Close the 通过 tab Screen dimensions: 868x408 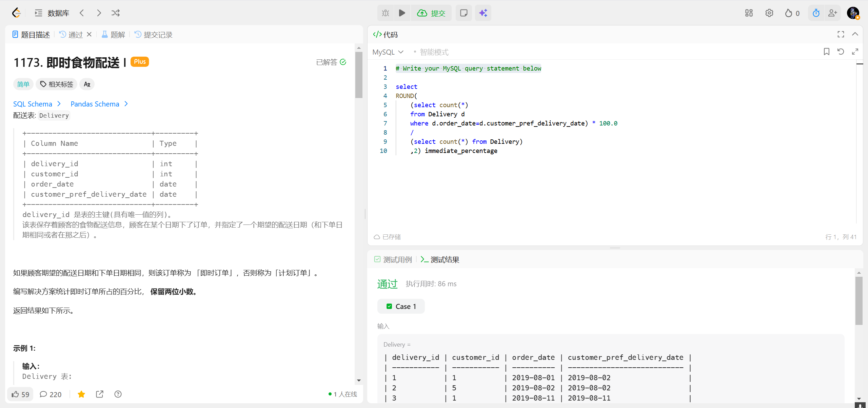(89, 34)
